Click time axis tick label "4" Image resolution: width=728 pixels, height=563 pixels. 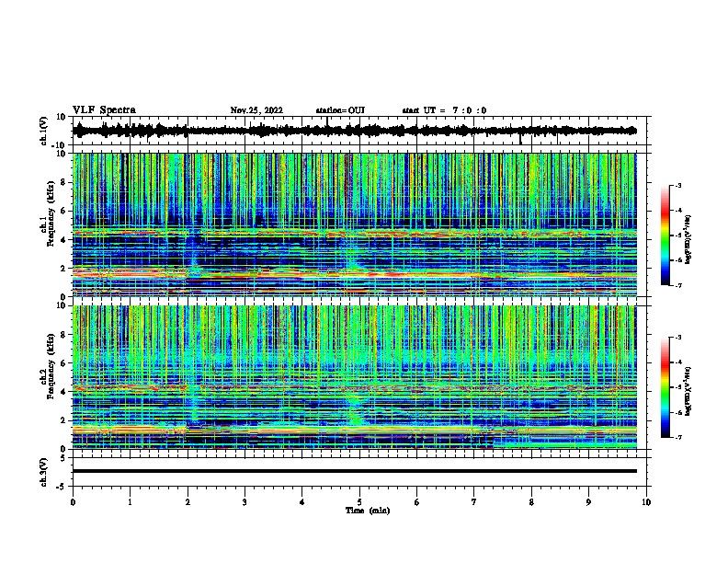tap(302, 502)
